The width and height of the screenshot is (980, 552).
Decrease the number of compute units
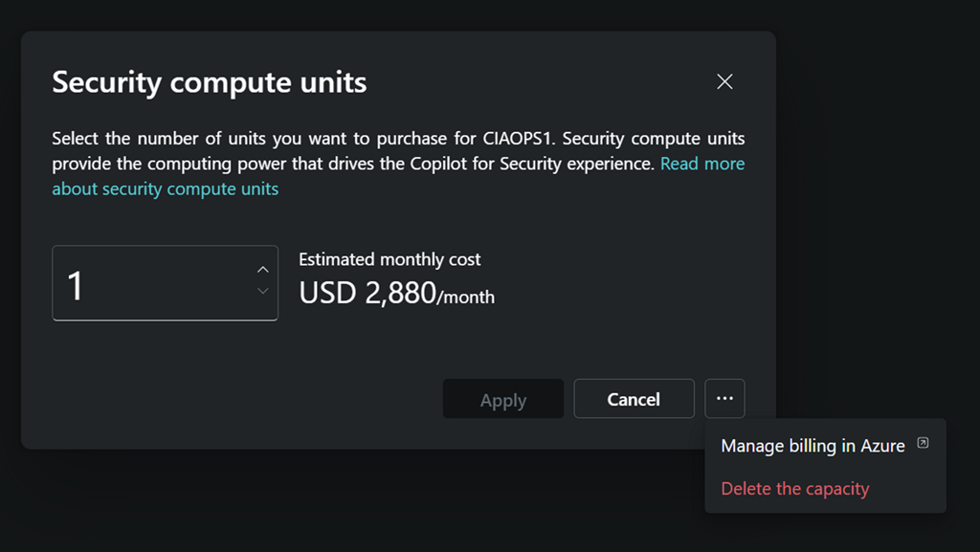(263, 291)
